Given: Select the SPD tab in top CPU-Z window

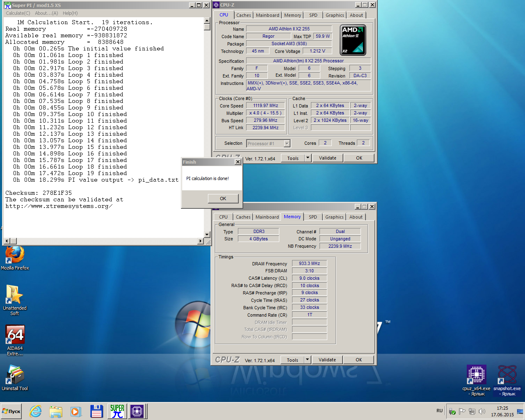Looking at the screenshot, I should (x=313, y=15).
